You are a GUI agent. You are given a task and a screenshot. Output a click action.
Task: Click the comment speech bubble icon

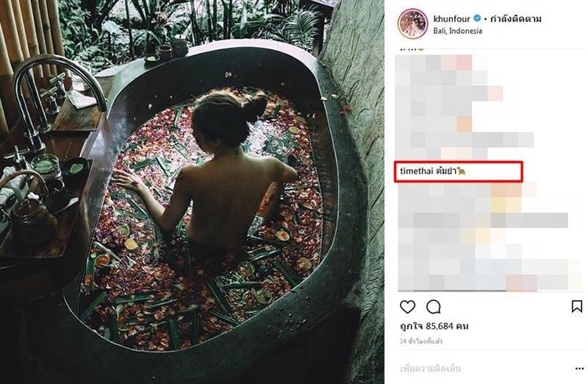(x=434, y=307)
